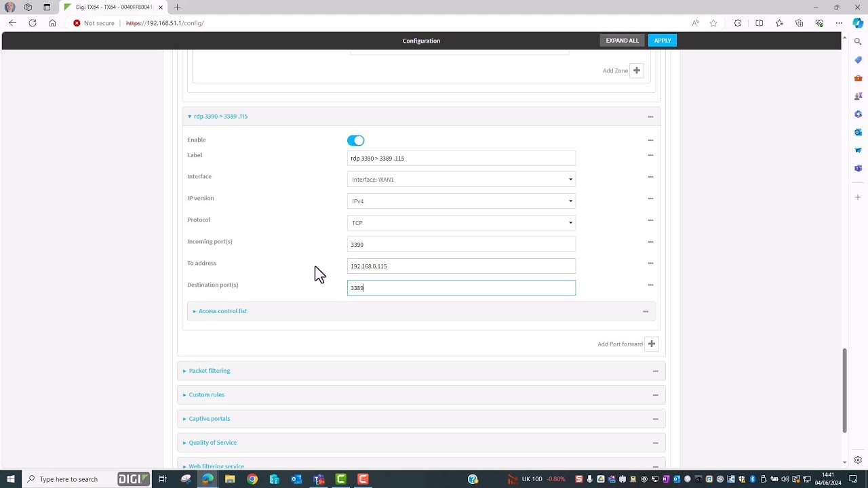Screen dimensions: 868x488
Task: Click the Add Port forward plus icon
Action: coord(652,344)
